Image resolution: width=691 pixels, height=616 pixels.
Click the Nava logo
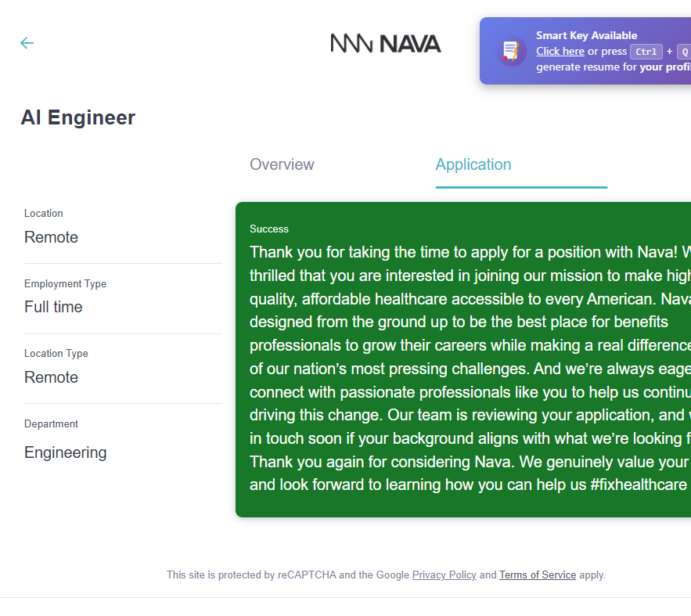(385, 44)
